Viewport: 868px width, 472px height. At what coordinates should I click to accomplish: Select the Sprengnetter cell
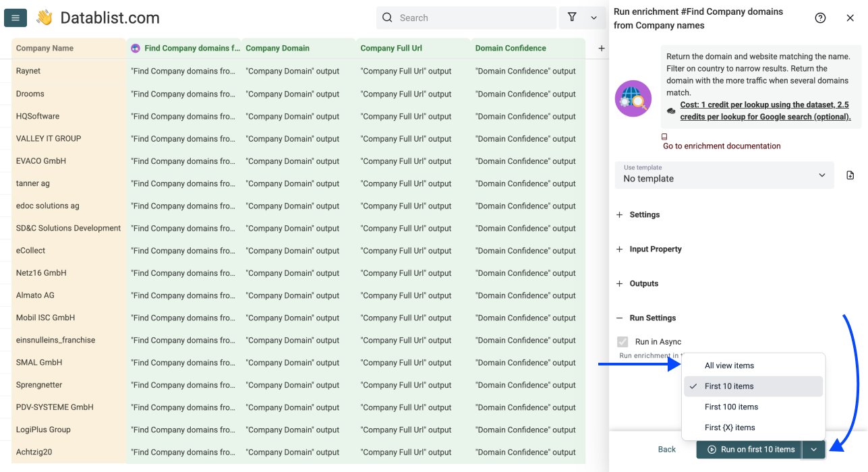68,384
